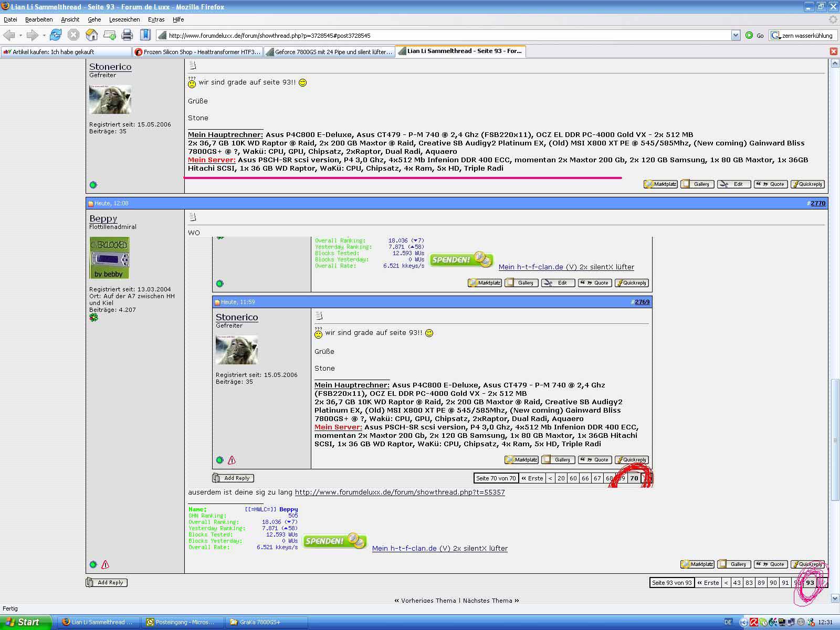Reload the current page
The image size is (840, 630).
point(55,35)
